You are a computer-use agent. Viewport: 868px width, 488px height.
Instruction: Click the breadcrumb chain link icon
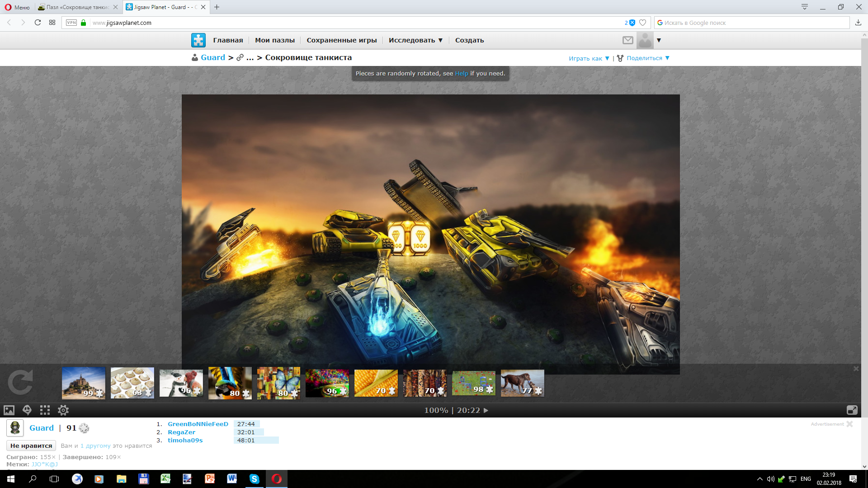240,57
